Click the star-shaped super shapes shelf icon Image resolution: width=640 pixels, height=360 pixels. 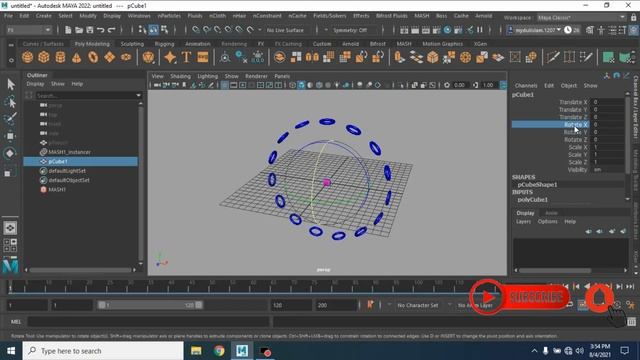[x=170, y=57]
